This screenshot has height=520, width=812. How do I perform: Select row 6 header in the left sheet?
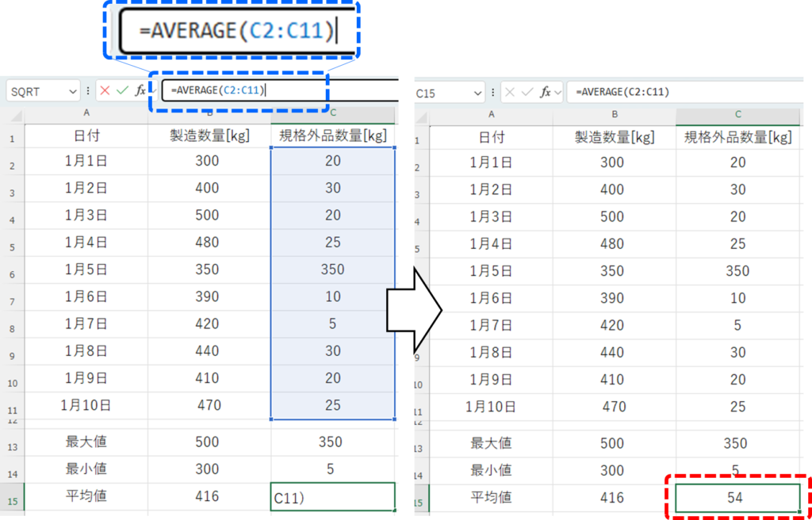[12, 273]
